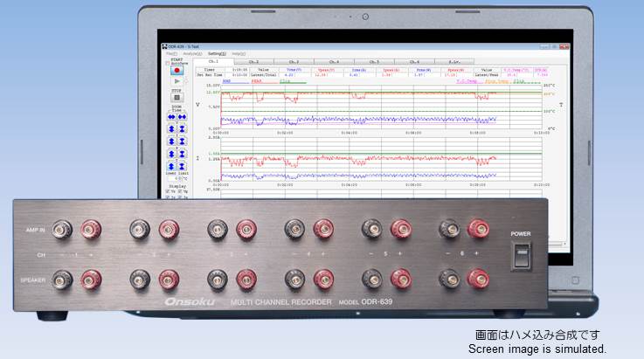Toggle the Vp display checkbox
Viewport: 644px width, 359px height.
(x=179, y=191)
